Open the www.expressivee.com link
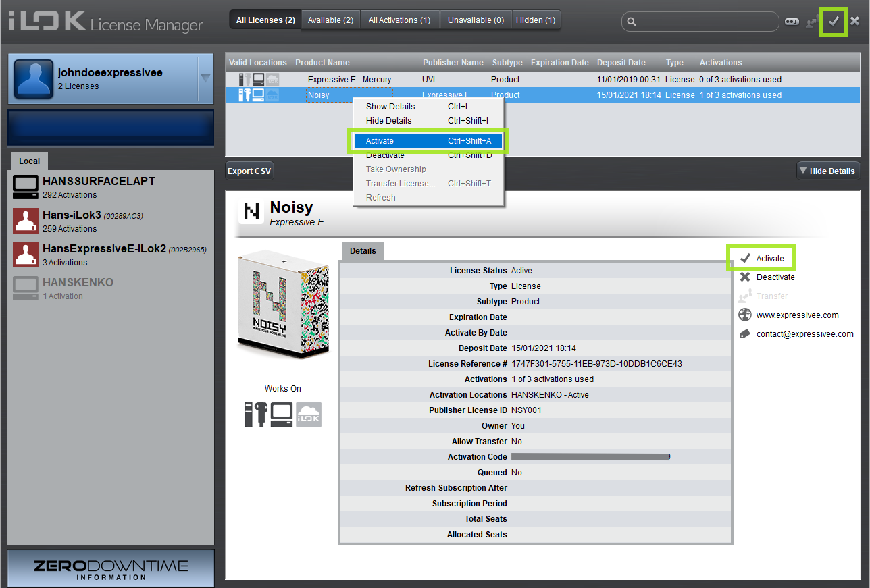The image size is (870, 588). point(798,315)
